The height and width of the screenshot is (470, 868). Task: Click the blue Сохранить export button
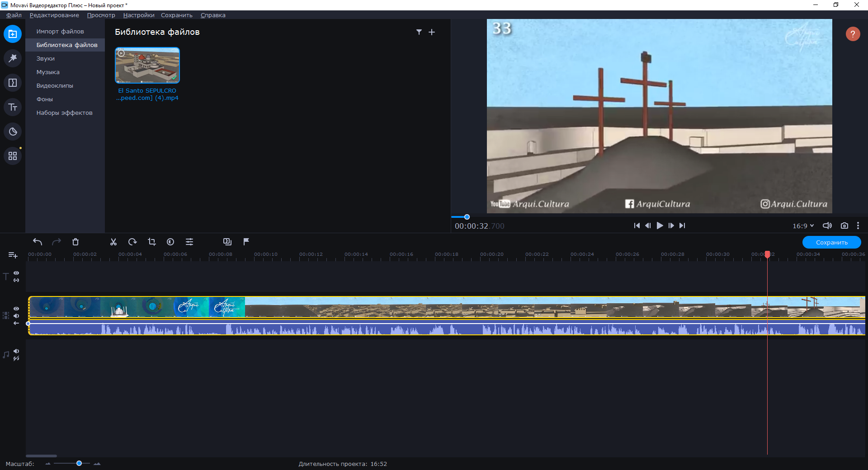[832, 242]
